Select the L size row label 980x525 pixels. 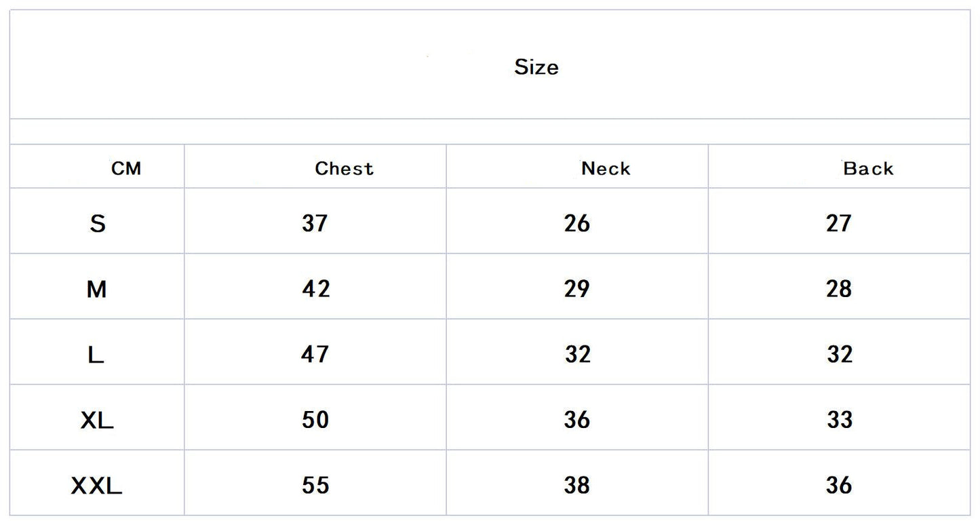(96, 355)
